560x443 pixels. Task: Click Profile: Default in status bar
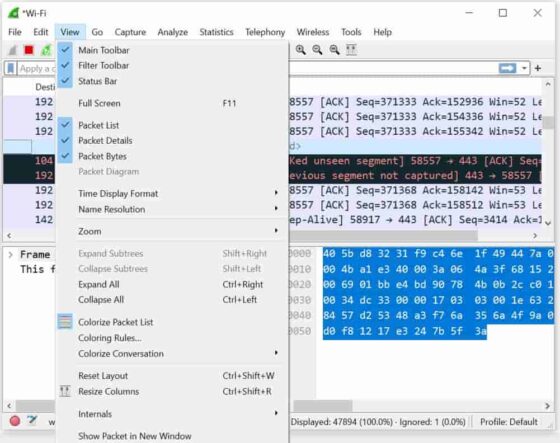point(509,422)
